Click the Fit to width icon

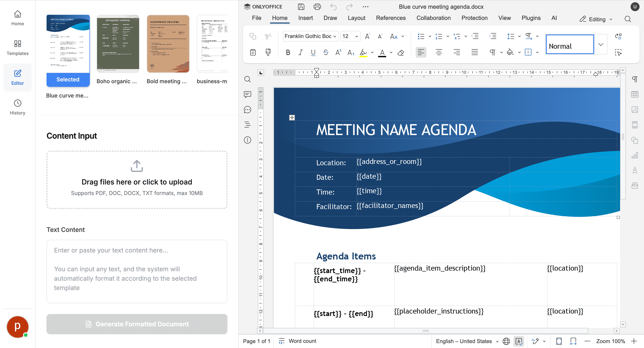click(573, 341)
